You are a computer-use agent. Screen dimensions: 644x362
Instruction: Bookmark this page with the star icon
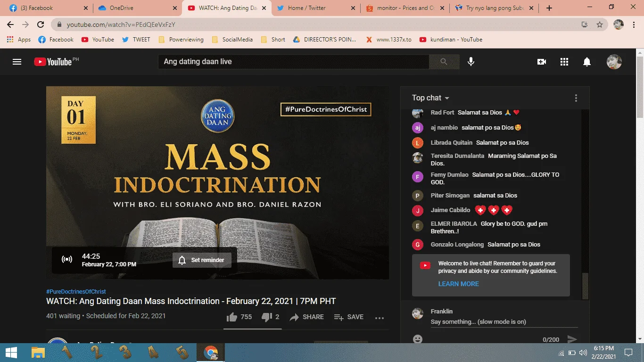(x=600, y=25)
